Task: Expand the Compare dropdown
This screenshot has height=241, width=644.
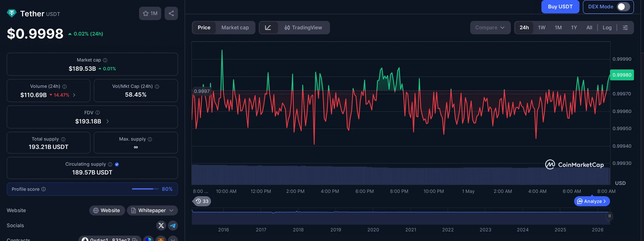Action: (x=490, y=27)
